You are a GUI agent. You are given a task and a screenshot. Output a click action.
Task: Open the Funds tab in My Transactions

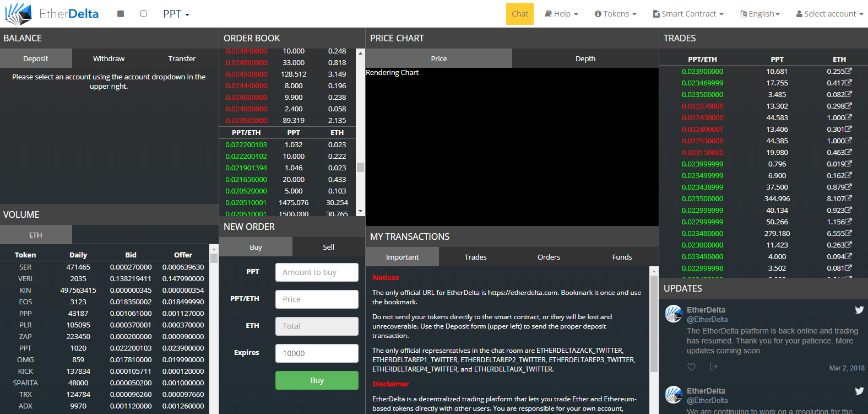pyautogui.click(x=622, y=257)
